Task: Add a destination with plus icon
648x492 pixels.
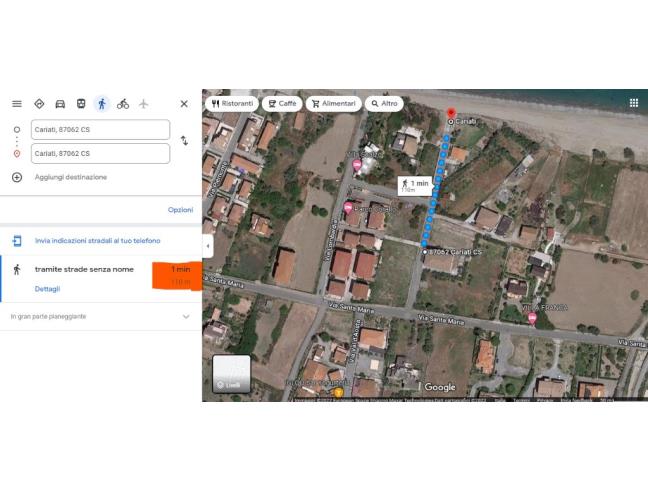Action: pyautogui.click(x=17, y=177)
